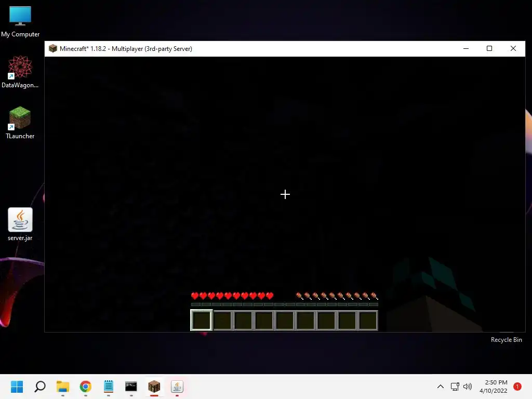
Task: Click the first heart in health bar
Action: coord(195,296)
